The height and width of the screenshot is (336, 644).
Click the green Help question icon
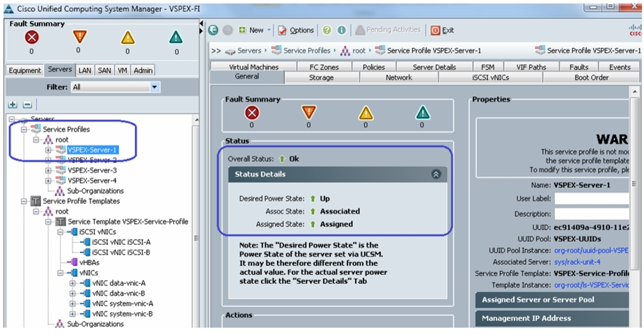pyautogui.click(x=327, y=30)
